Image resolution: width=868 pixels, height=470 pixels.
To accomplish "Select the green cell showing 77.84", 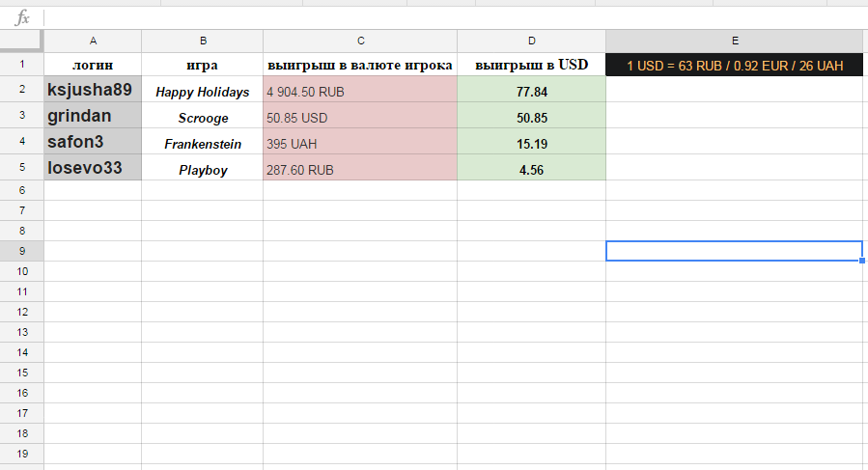I will click(x=531, y=92).
